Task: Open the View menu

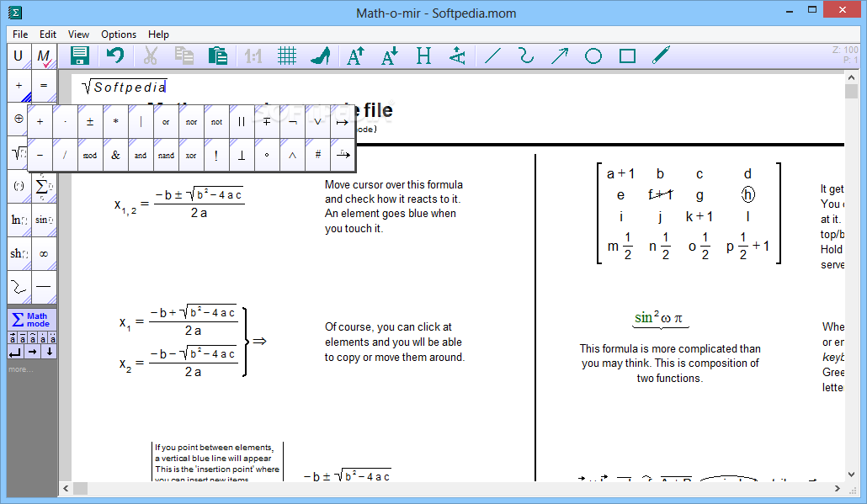Action: [78, 34]
